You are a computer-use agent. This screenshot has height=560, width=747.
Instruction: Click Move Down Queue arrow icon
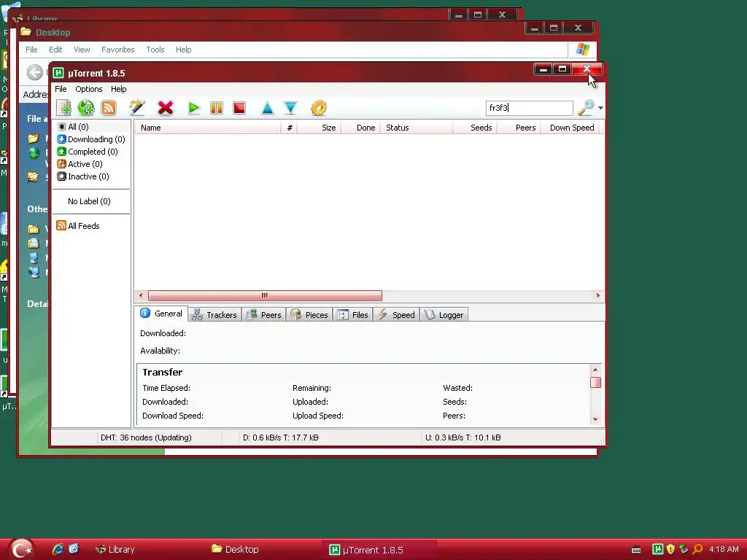(x=290, y=108)
